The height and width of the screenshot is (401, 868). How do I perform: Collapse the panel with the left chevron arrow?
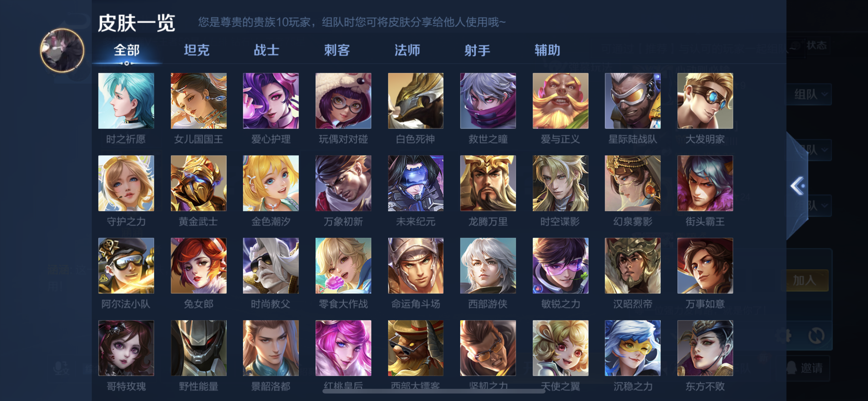(798, 186)
